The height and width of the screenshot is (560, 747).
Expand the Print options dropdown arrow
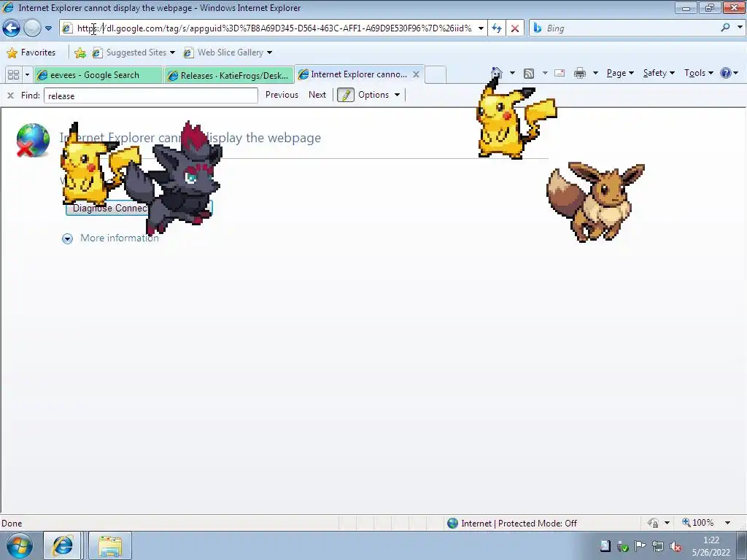tap(595, 73)
